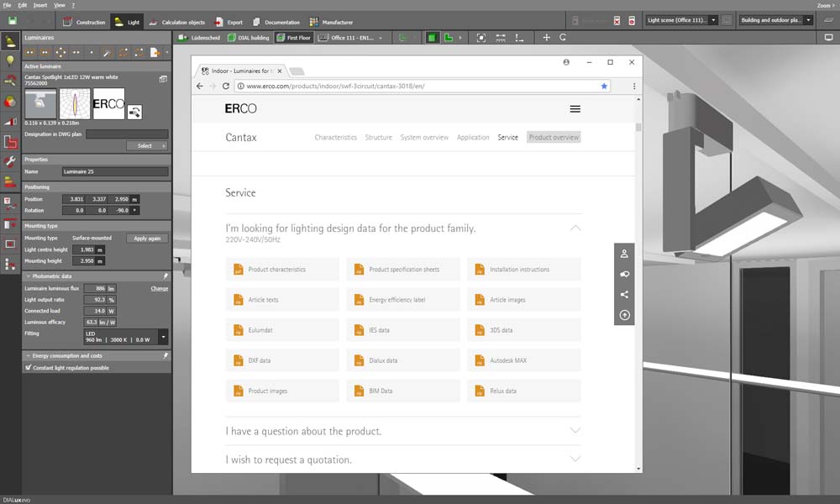
Task: Expand 'I have a question about the product'
Action: 402,431
